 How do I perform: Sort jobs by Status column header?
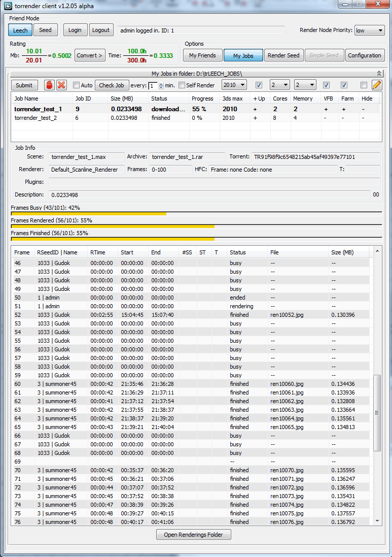tap(169, 99)
